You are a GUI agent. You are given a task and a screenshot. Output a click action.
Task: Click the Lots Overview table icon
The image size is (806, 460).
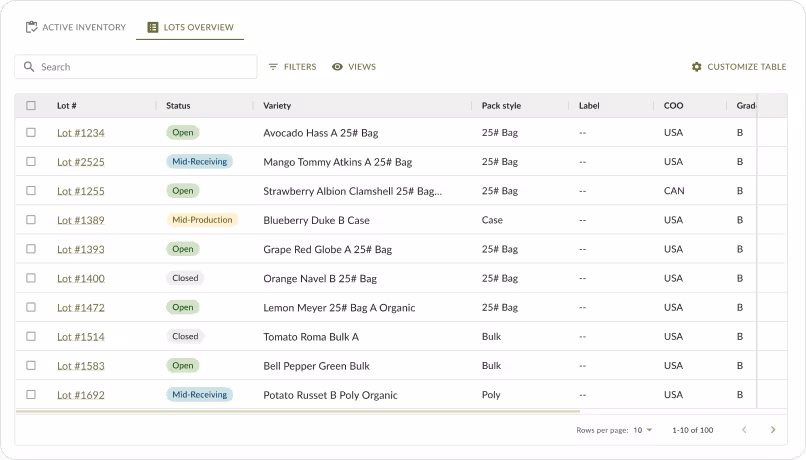tap(153, 27)
